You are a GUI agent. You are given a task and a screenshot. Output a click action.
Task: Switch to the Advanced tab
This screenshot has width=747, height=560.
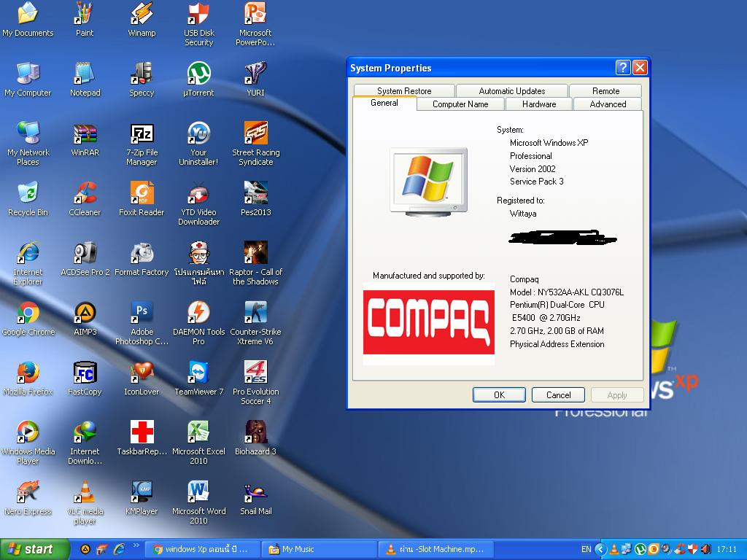(608, 104)
